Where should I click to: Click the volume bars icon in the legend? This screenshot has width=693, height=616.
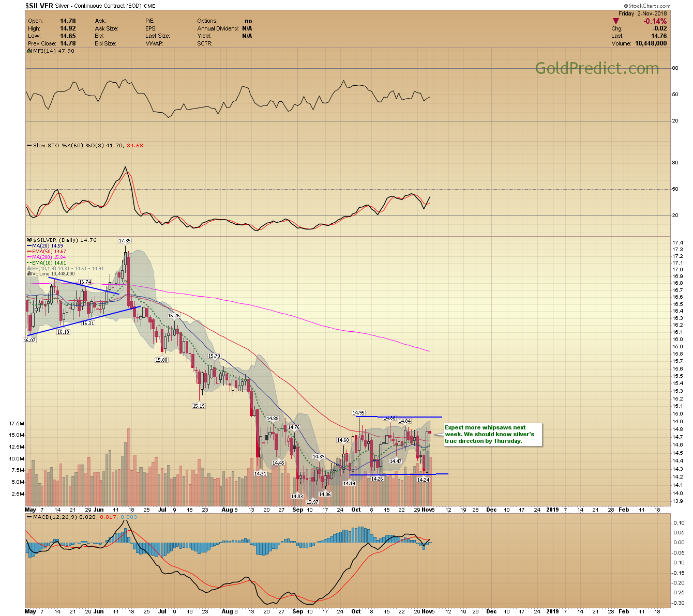click(29, 274)
